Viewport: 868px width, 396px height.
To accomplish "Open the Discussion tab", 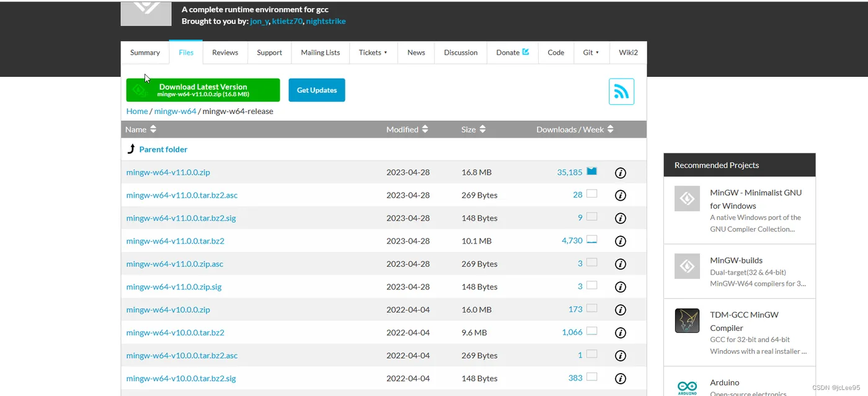I will [x=461, y=53].
